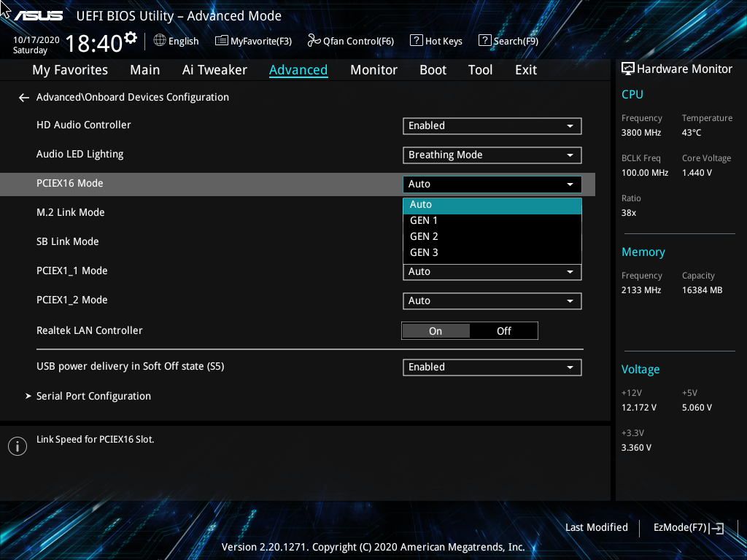
Task: Click the English language button
Action: (x=177, y=41)
